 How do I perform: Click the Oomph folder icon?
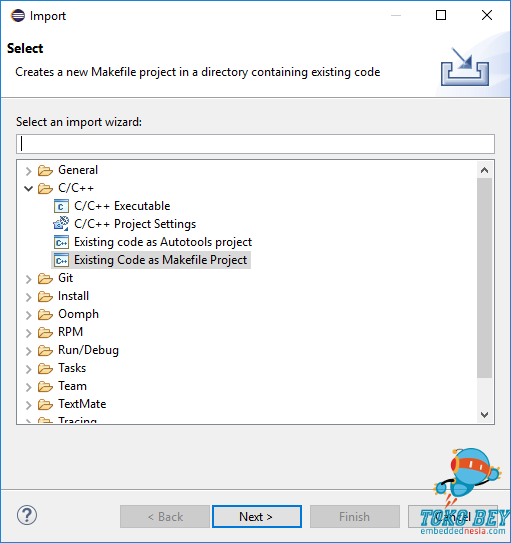coord(45,314)
